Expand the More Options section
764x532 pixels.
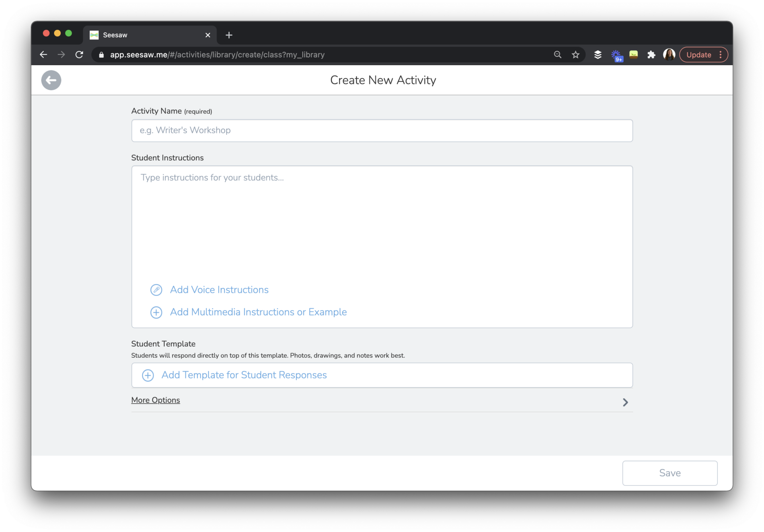pos(155,400)
